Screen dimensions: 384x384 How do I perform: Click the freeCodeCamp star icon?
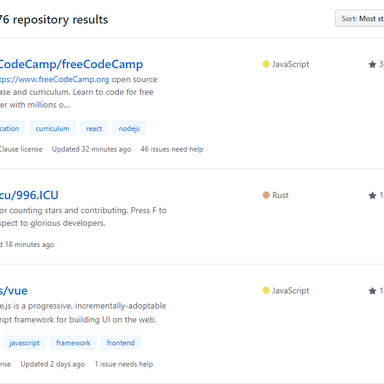pos(372,64)
